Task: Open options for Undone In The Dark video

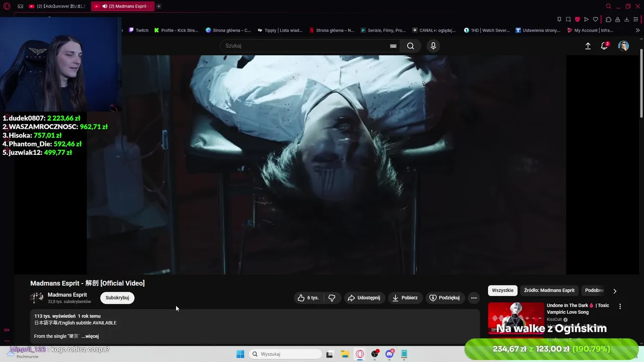Action: pyautogui.click(x=620, y=306)
